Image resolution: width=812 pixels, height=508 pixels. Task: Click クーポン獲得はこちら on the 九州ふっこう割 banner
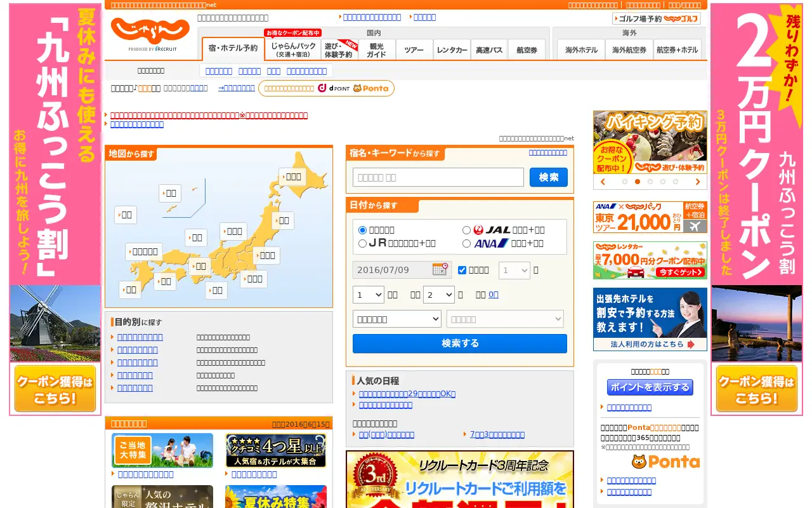click(x=55, y=389)
